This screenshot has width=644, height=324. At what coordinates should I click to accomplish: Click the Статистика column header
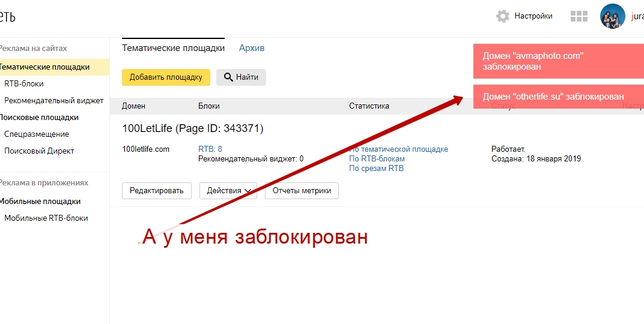click(x=369, y=106)
